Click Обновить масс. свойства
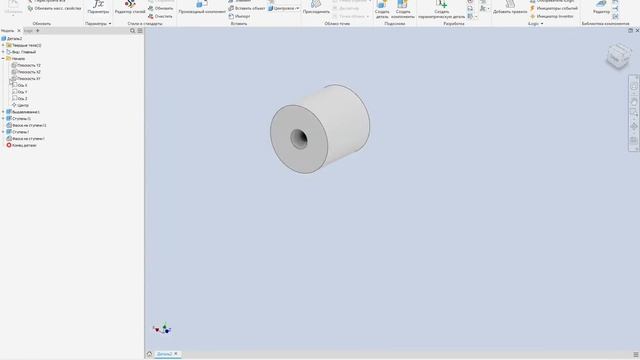The image size is (640, 360). tap(55, 9)
